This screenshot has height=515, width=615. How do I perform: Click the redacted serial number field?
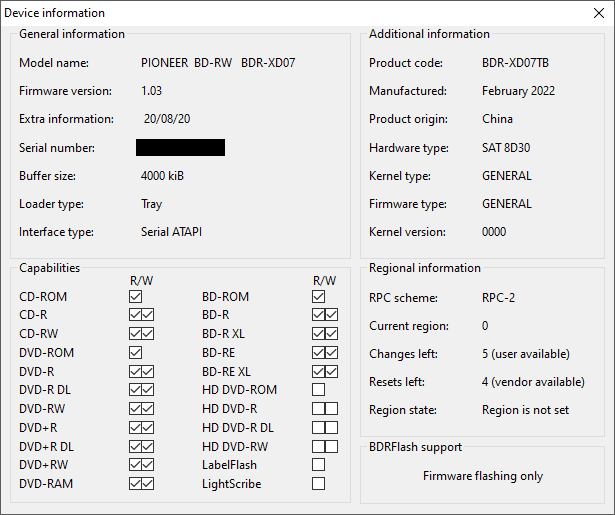coord(180,147)
